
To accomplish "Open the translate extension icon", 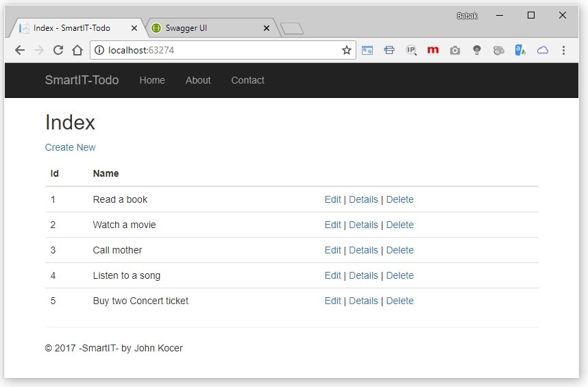I will pos(520,50).
